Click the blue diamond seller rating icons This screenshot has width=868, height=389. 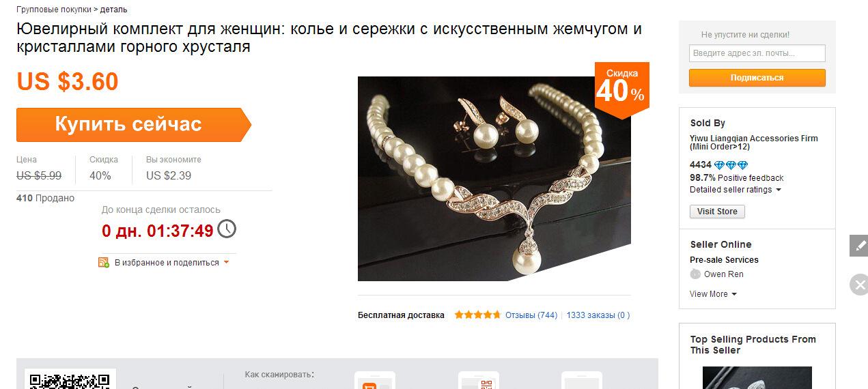pos(731,165)
